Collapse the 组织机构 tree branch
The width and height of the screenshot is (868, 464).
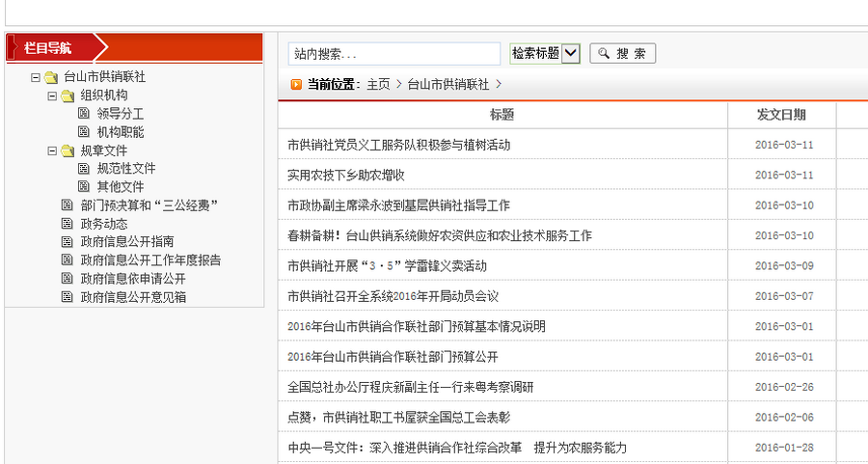52,96
